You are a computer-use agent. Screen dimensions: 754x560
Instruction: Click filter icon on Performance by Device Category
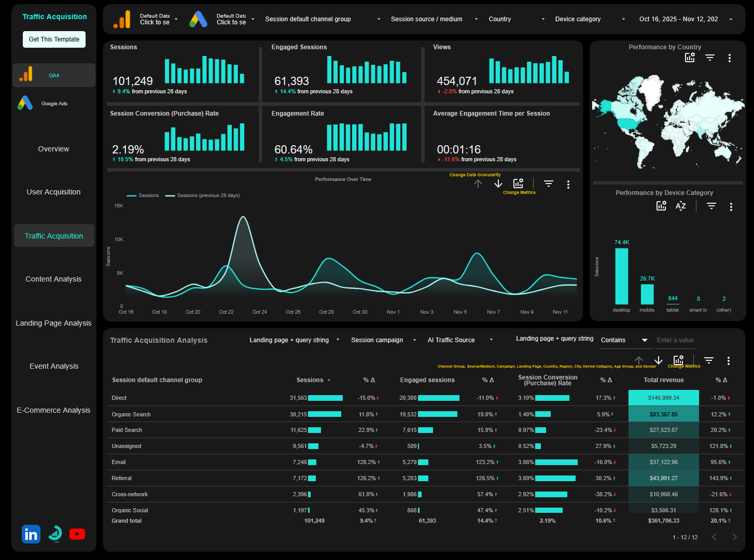711,206
